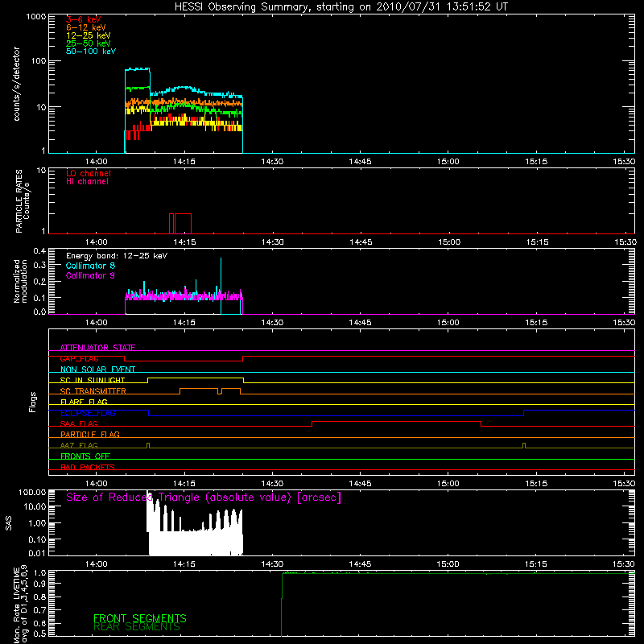
Task: Click 14:45 time label under modulation panel
Action: pos(360,323)
